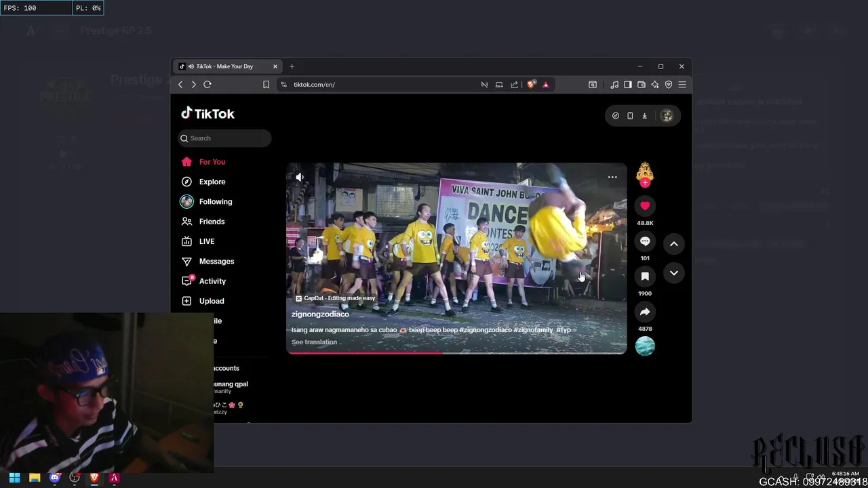Bookmark this page in browser toolbar
Viewport: 868px width, 488px height.
266,85
